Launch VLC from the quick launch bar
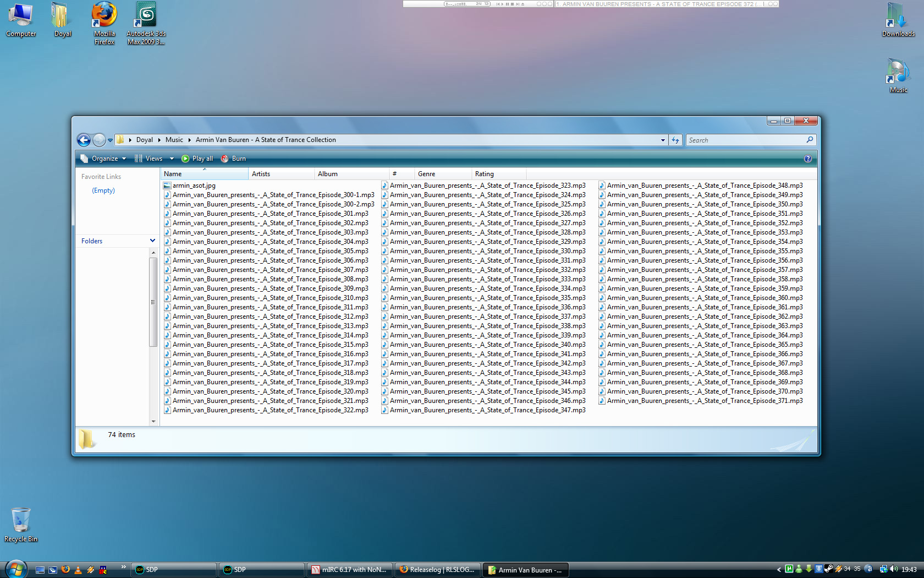The image size is (924, 578). click(78, 570)
